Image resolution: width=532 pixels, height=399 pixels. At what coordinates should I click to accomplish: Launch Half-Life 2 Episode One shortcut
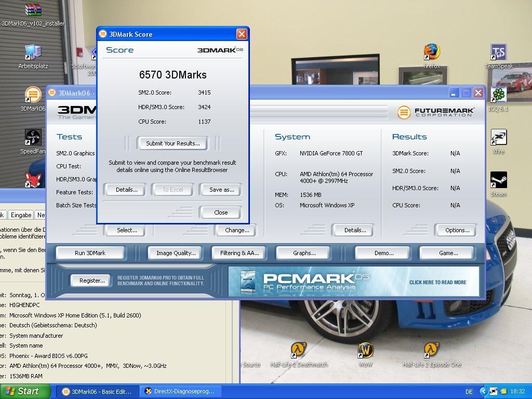coord(432,350)
